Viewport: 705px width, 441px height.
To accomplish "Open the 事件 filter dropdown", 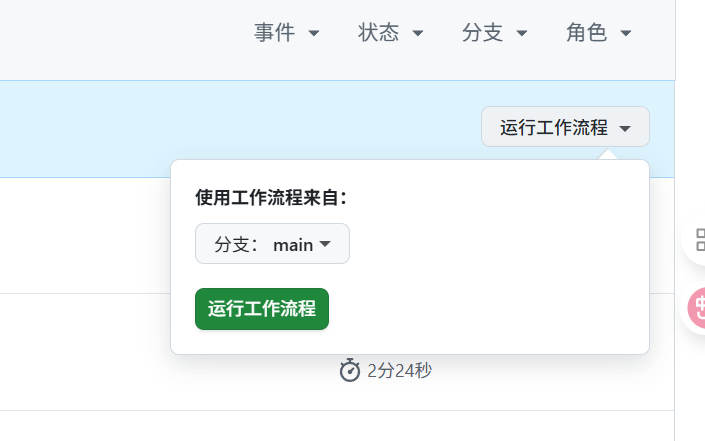I will point(287,33).
